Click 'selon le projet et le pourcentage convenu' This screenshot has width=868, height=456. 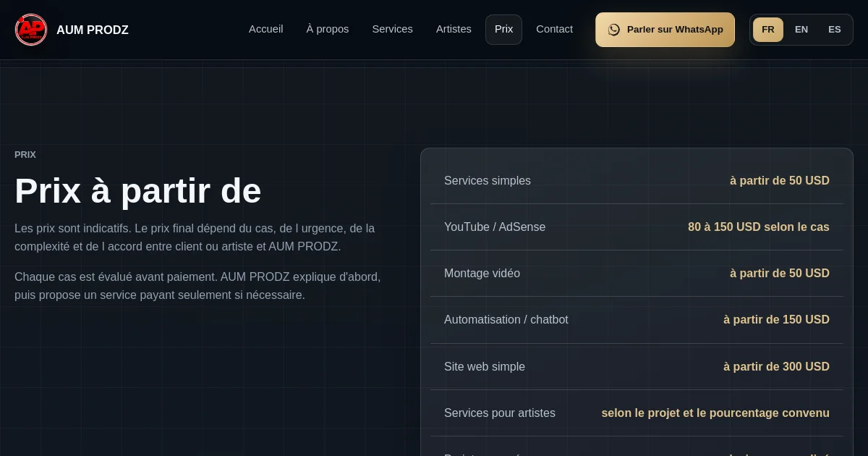coord(715,413)
